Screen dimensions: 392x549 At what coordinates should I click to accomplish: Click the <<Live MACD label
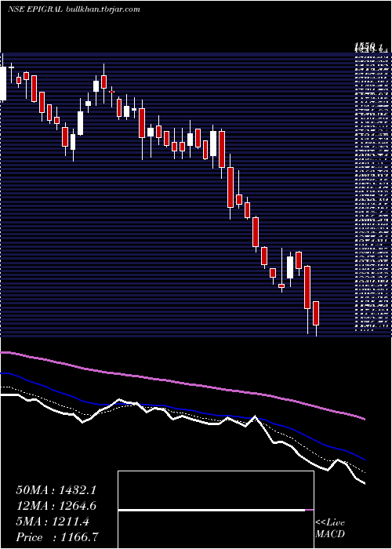click(330, 529)
